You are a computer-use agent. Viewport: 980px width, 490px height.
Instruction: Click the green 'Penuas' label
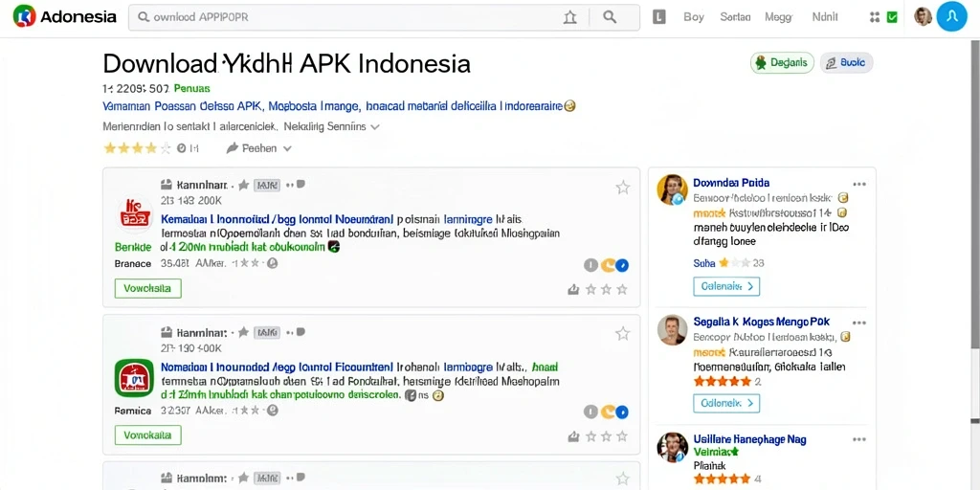pos(191,88)
